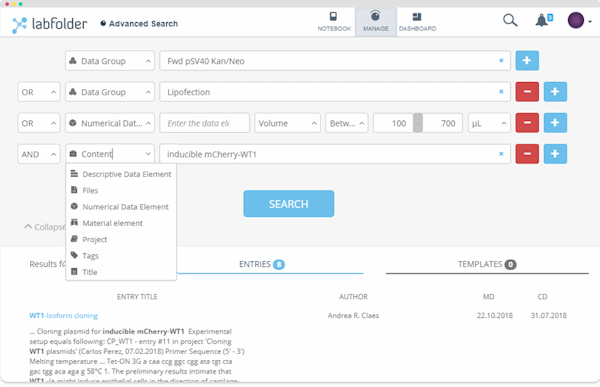Click the SEARCH button
This screenshot has height=387, width=600.
(289, 204)
